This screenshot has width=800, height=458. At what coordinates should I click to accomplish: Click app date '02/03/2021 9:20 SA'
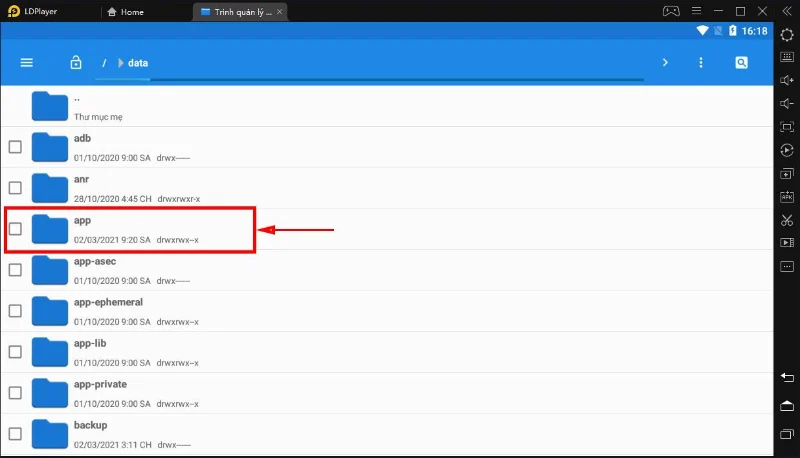[112, 240]
